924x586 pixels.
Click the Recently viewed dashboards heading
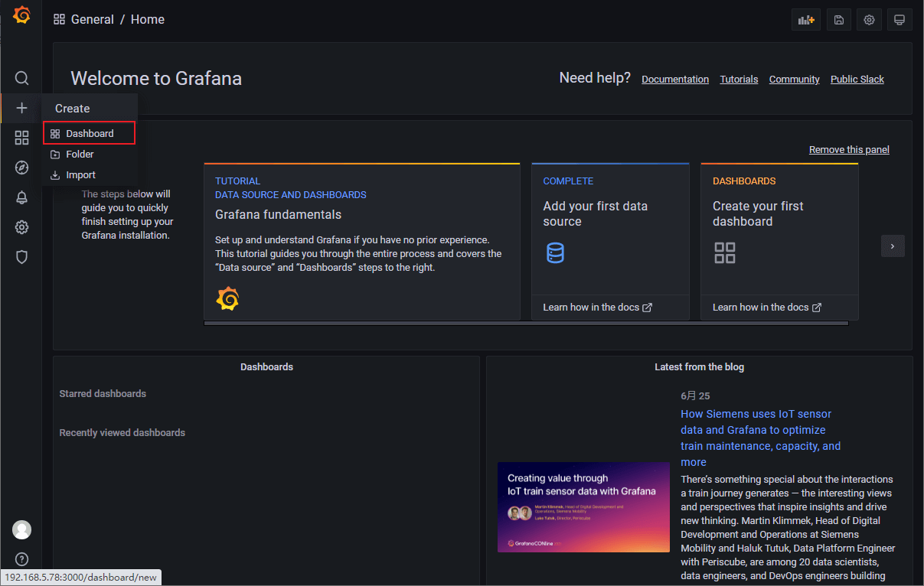pos(122,433)
